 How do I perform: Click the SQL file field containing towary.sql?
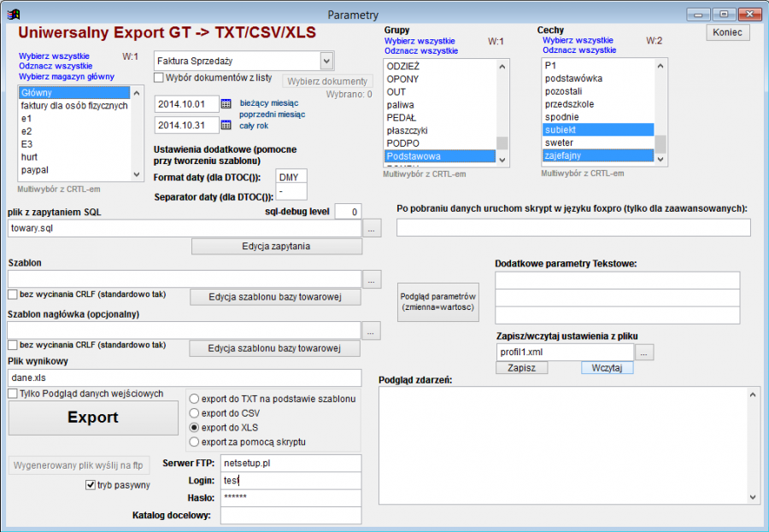coord(185,229)
